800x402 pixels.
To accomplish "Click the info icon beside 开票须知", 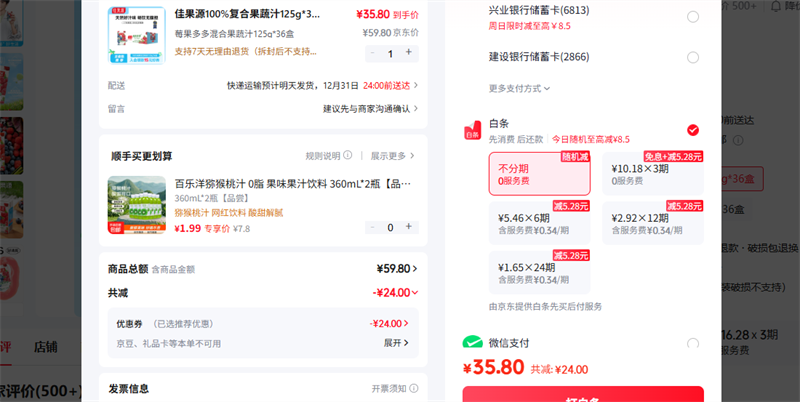I will pos(412,388).
